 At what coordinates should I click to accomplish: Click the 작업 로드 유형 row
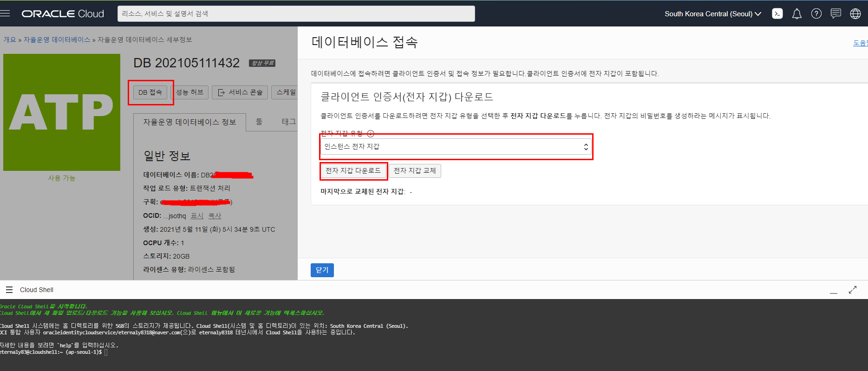click(x=187, y=189)
